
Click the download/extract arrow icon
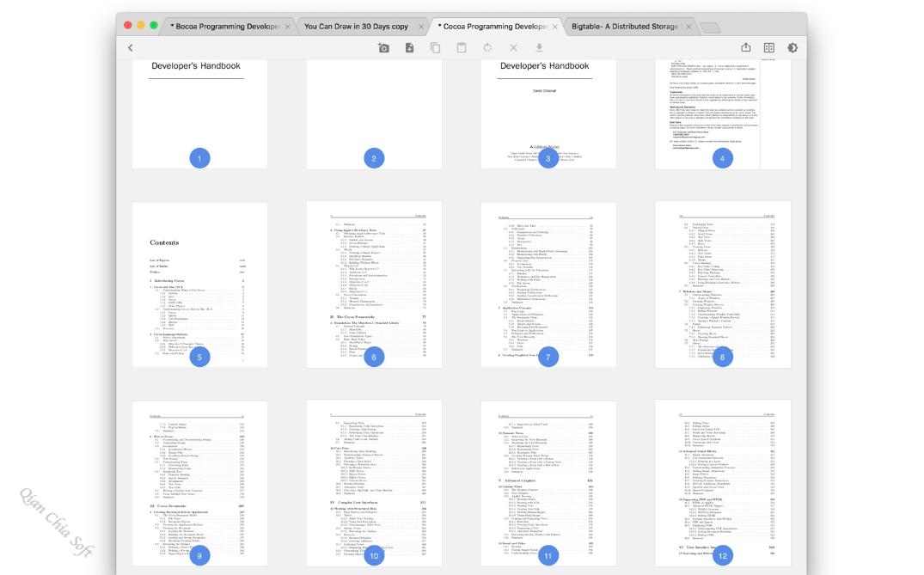pyautogui.click(x=539, y=48)
